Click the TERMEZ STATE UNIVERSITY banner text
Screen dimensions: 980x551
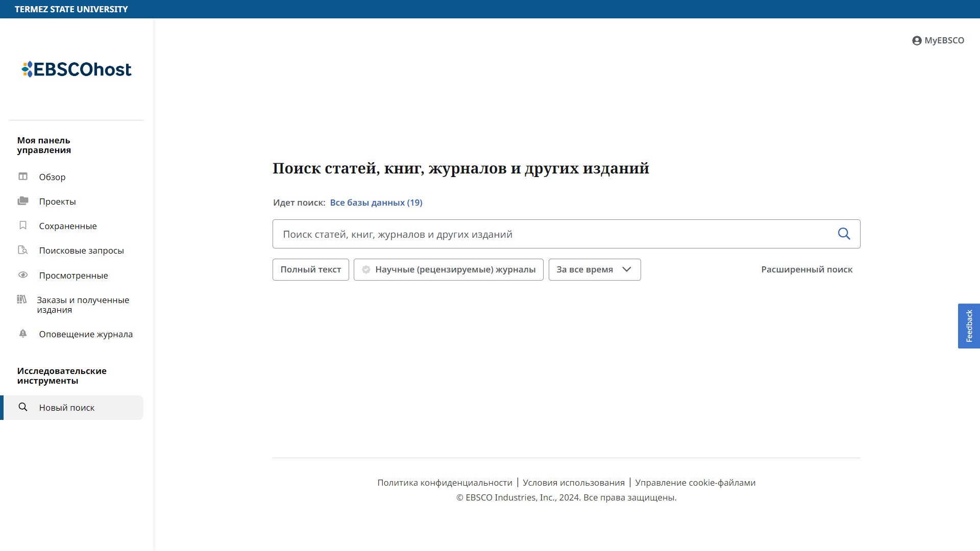pyautogui.click(x=71, y=9)
